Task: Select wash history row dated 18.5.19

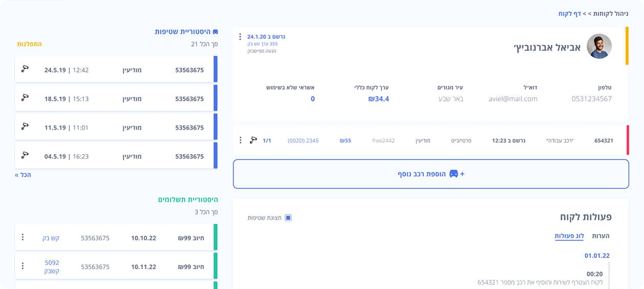Action: tap(116, 98)
